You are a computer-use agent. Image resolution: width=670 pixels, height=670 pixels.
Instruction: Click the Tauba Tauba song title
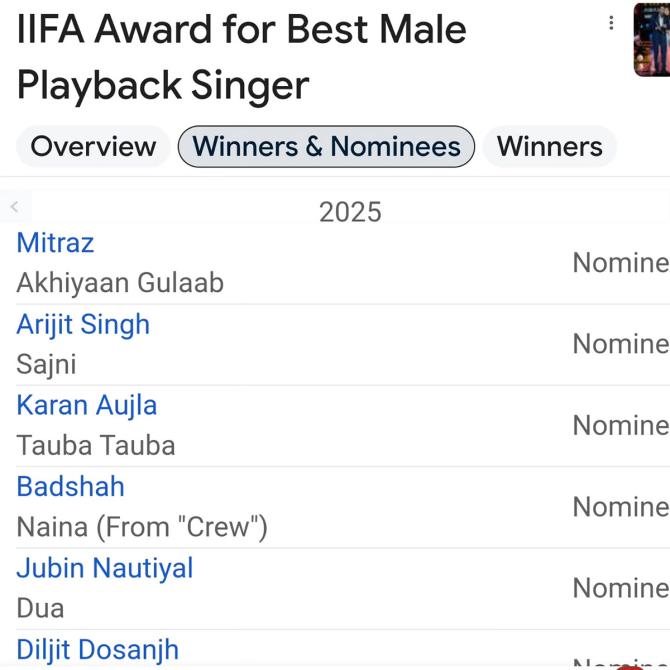(x=96, y=445)
